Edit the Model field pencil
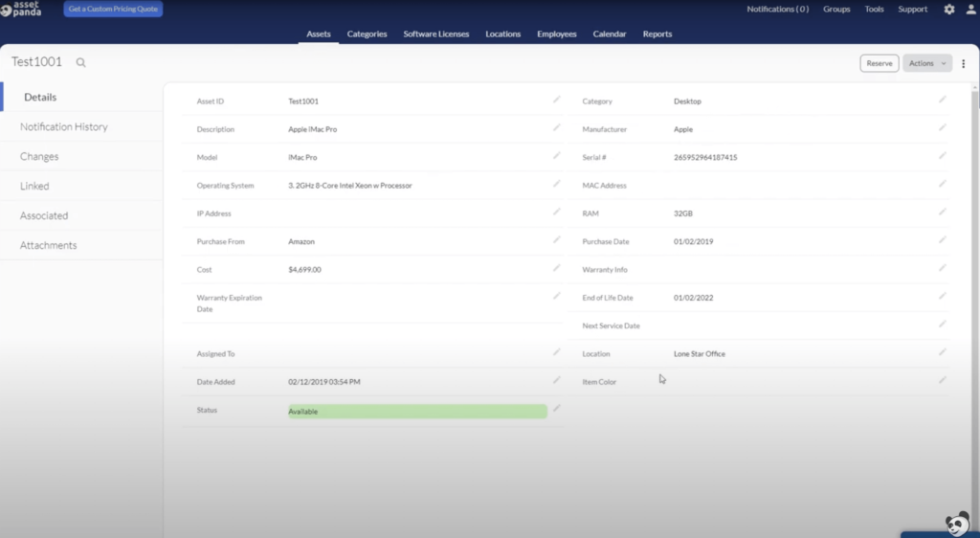Viewport: 980px width, 538px height. pos(556,156)
